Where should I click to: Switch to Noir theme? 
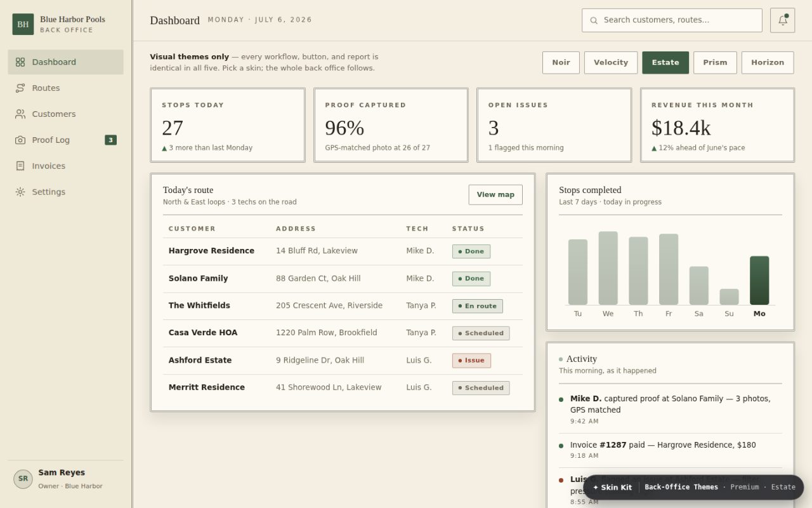(561, 63)
